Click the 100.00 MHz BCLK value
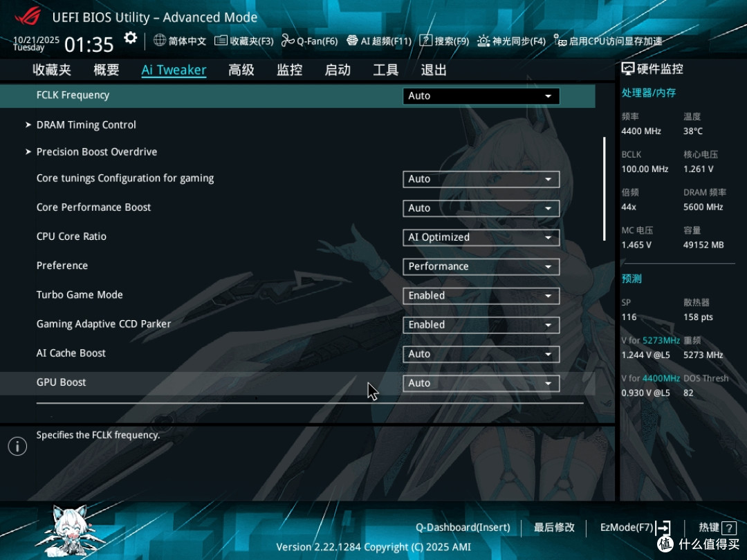 click(x=645, y=169)
